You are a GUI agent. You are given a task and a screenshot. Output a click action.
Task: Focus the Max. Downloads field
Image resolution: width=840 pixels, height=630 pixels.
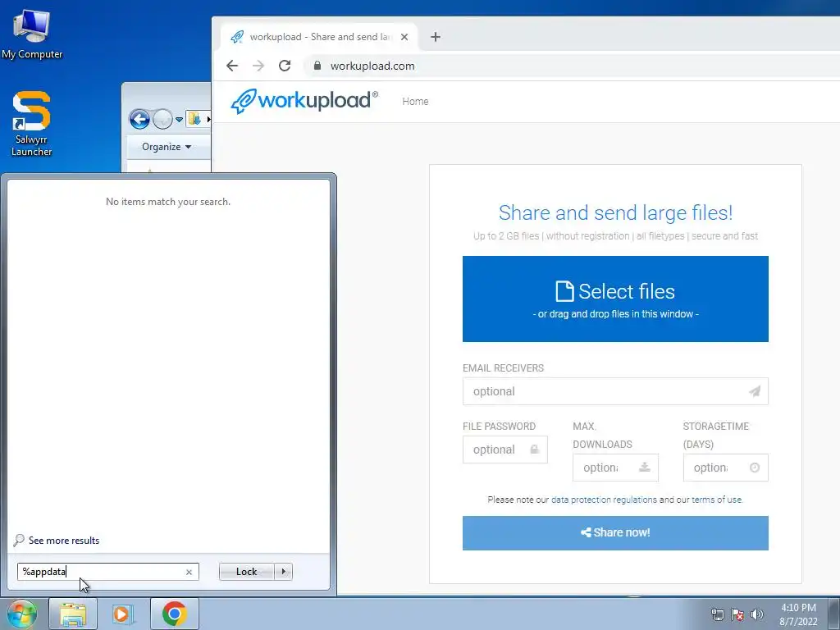pyautogui.click(x=615, y=468)
